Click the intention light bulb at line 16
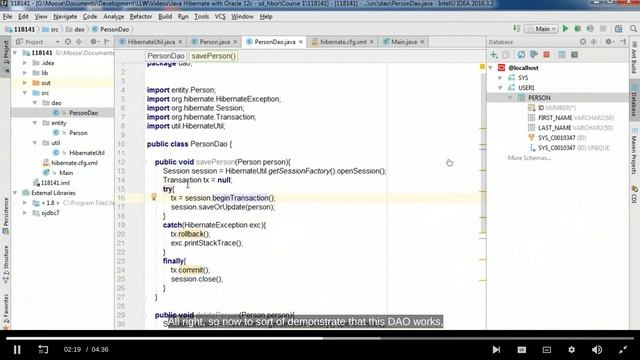The image size is (640, 360). tap(154, 197)
